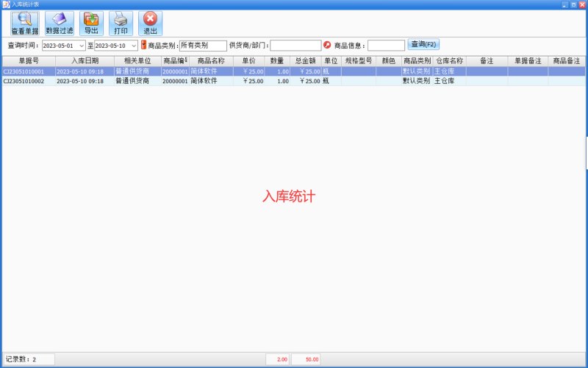Click the 供货商/部门 input field
The width and height of the screenshot is (588, 368).
[x=295, y=46]
